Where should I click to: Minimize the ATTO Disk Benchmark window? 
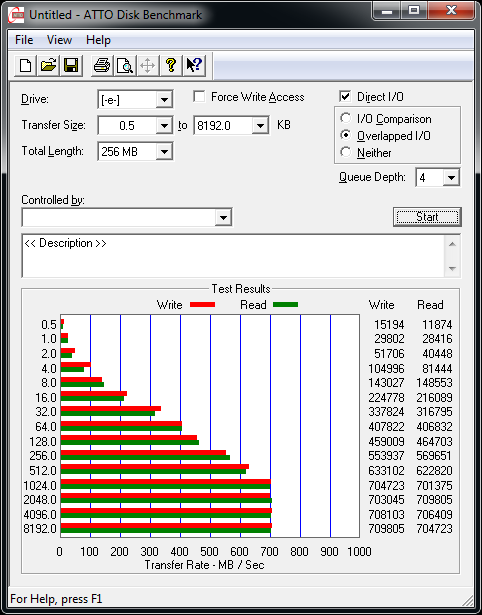coord(387,11)
